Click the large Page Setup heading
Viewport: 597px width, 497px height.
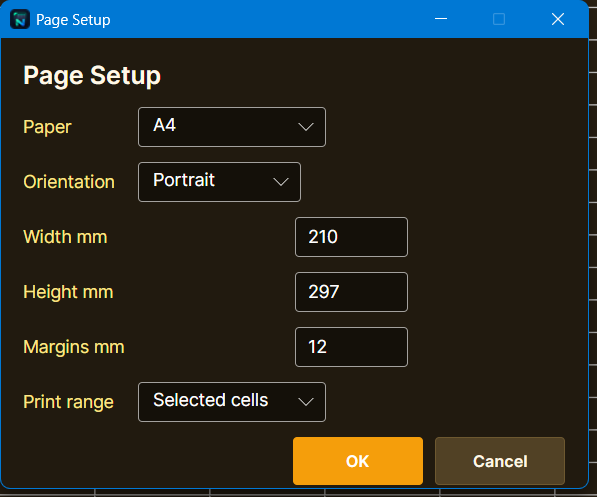point(92,76)
